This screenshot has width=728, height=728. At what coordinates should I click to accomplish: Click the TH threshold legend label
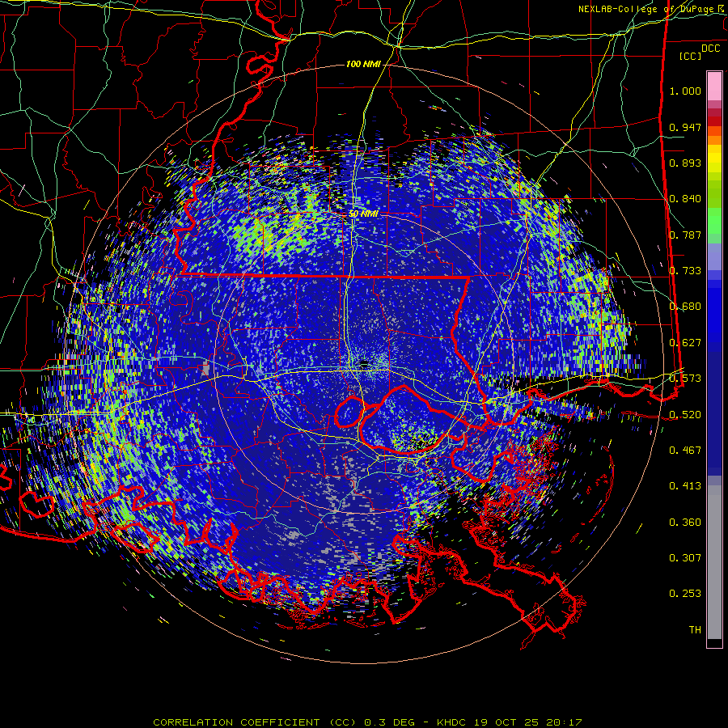coord(695,630)
